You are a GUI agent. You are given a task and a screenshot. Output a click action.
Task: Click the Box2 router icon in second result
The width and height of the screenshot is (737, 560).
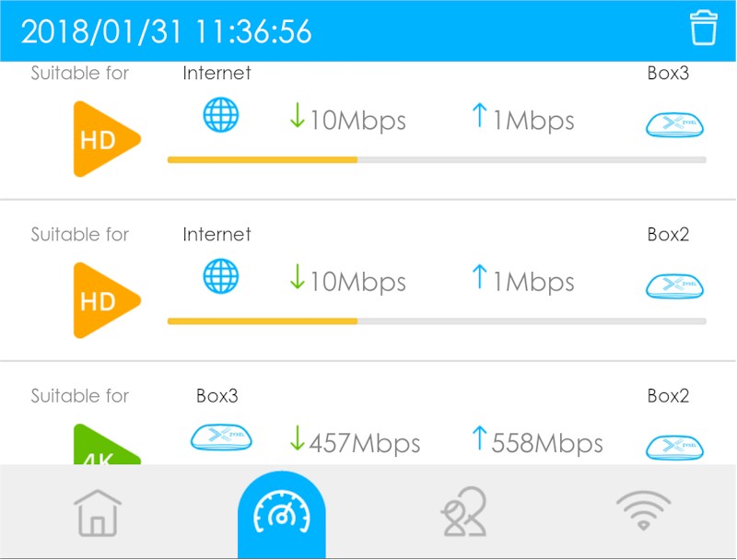[674, 286]
